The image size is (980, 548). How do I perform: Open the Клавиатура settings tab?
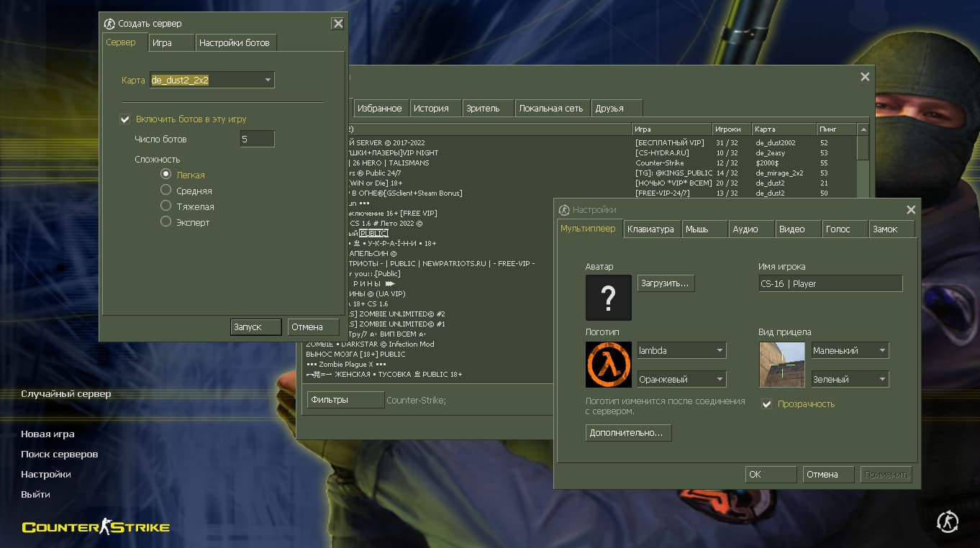pyautogui.click(x=651, y=229)
